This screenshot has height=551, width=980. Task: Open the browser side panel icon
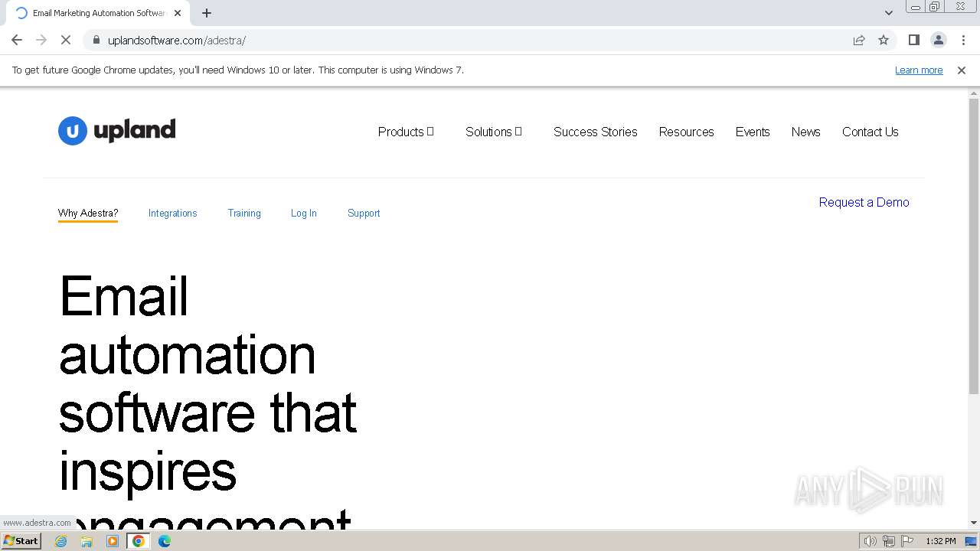point(913,40)
